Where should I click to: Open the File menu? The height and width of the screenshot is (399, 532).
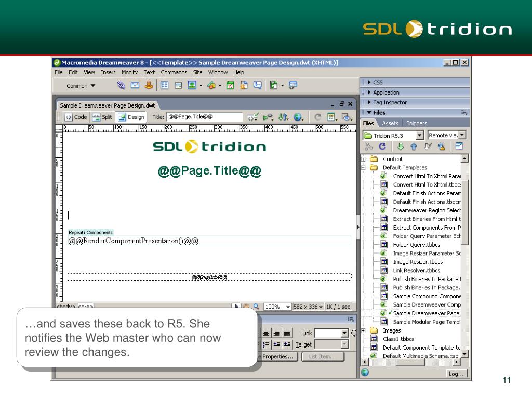pyautogui.click(x=59, y=72)
